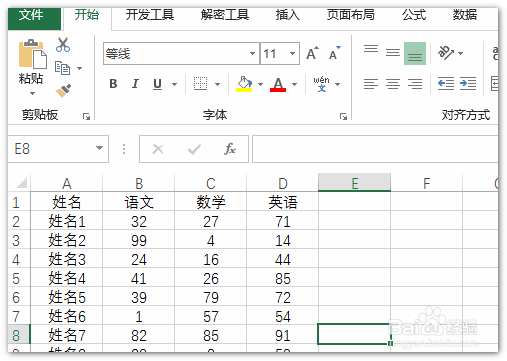Click cell A1 containing 姓名

pyautogui.click(x=67, y=202)
